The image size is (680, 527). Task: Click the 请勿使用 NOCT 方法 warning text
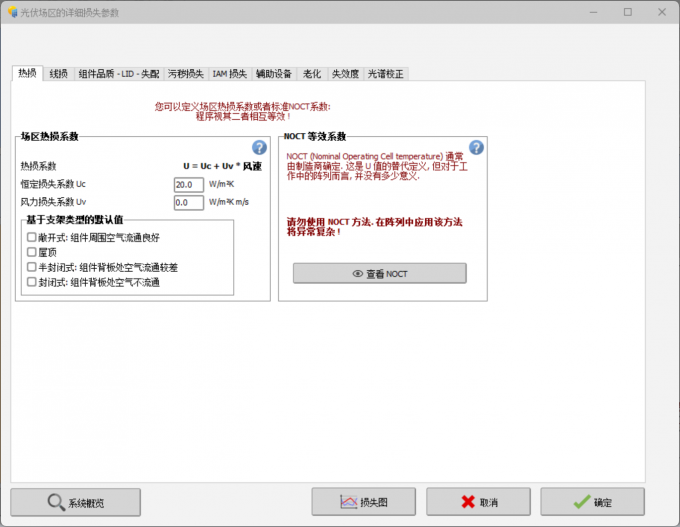(374, 227)
